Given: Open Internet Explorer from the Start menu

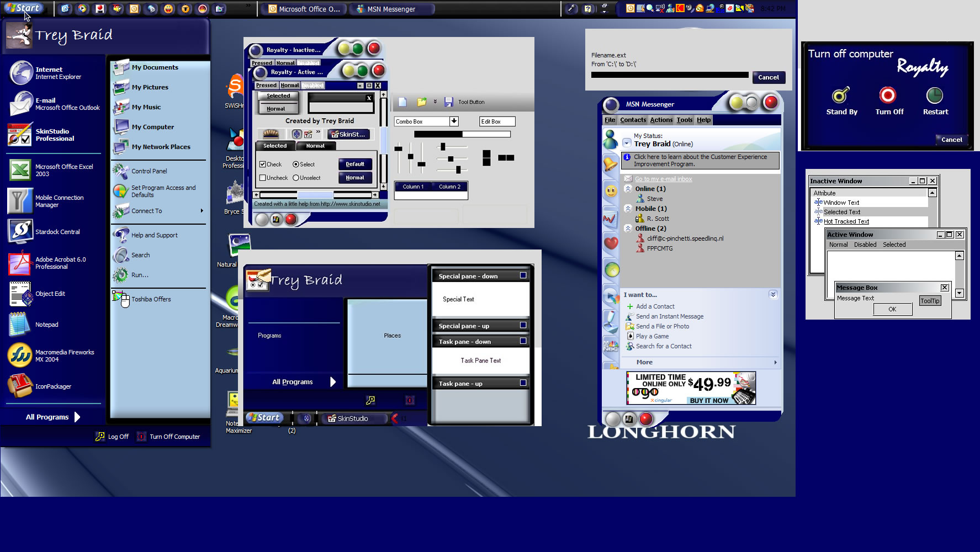Looking at the screenshot, I should coord(54,73).
